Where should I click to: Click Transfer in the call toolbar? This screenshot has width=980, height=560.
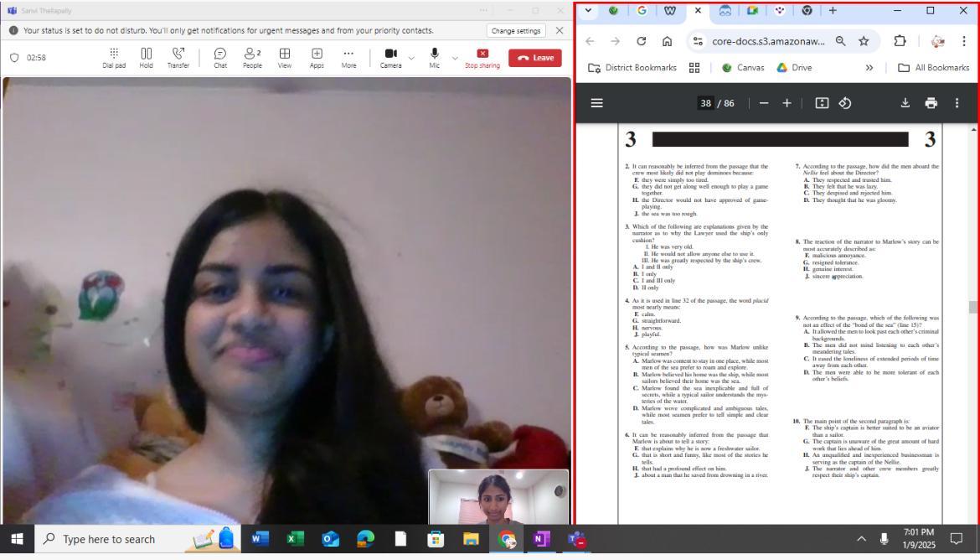point(178,58)
